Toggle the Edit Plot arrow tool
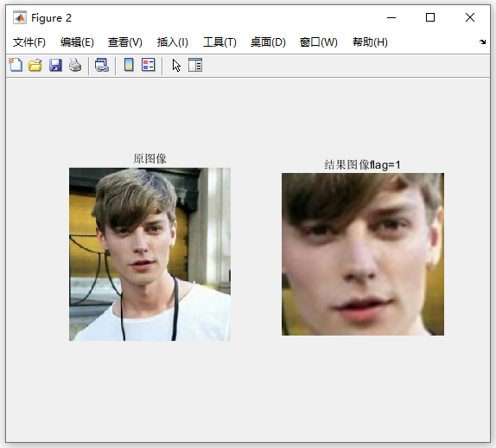The height and width of the screenshot is (448, 496). click(x=176, y=65)
